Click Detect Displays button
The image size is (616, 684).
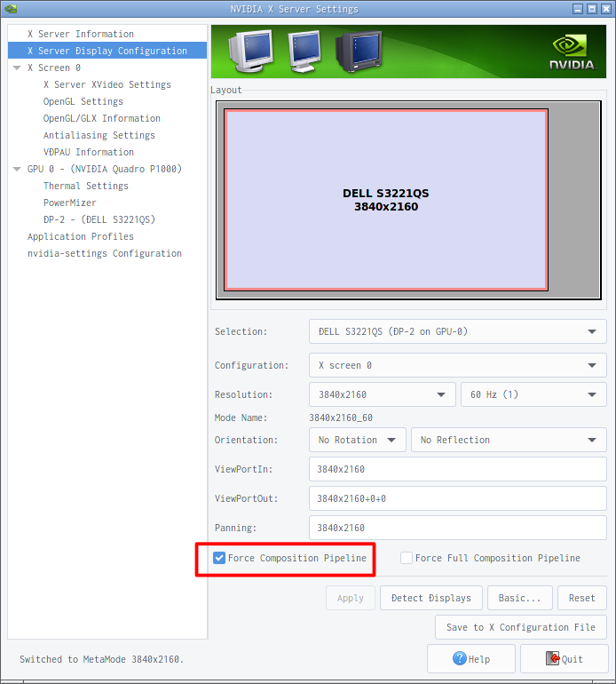tap(431, 598)
